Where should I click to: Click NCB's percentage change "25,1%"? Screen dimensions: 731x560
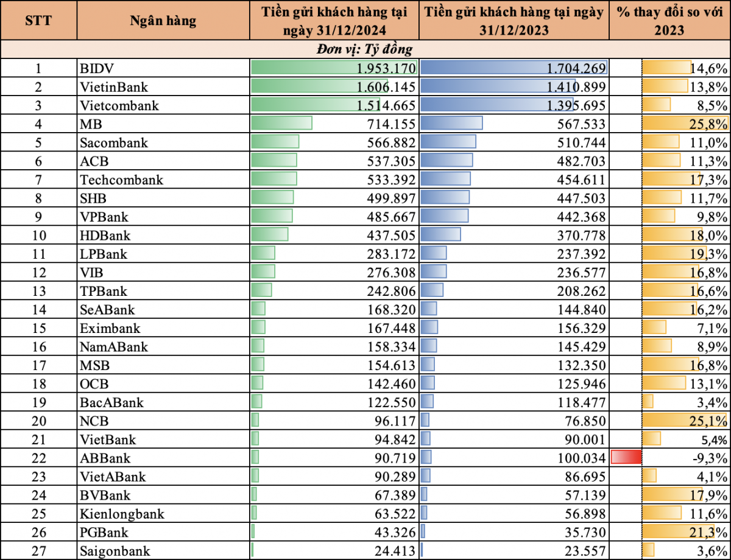[710, 421]
